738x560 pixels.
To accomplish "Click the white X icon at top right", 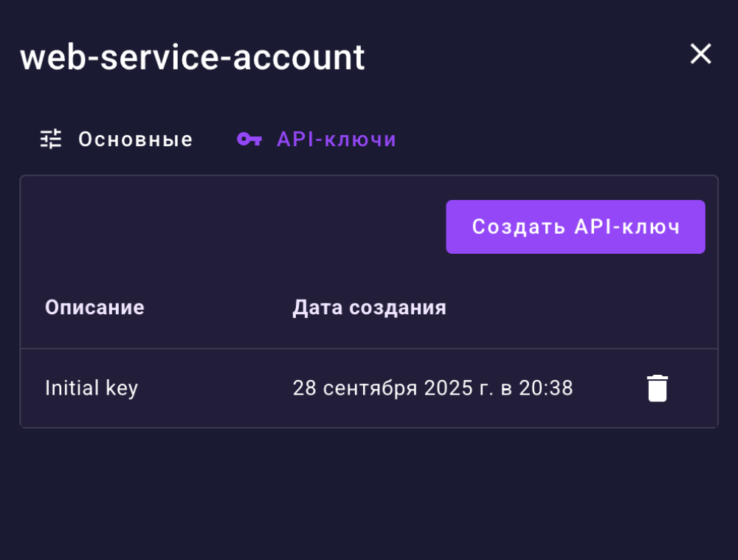I will click(x=700, y=54).
